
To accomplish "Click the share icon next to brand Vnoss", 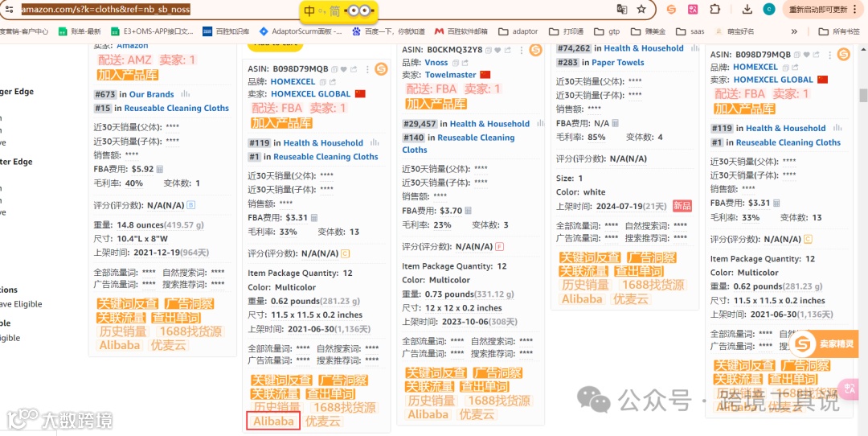I will pos(465,63).
